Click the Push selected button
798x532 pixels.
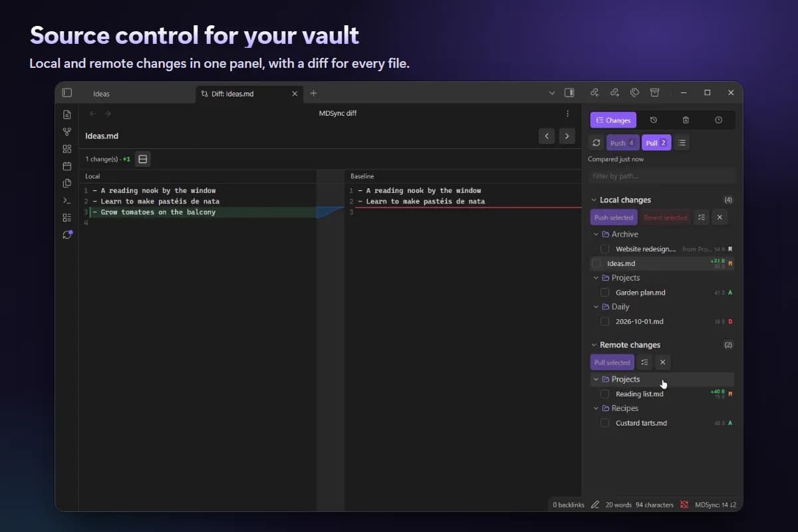tap(614, 217)
